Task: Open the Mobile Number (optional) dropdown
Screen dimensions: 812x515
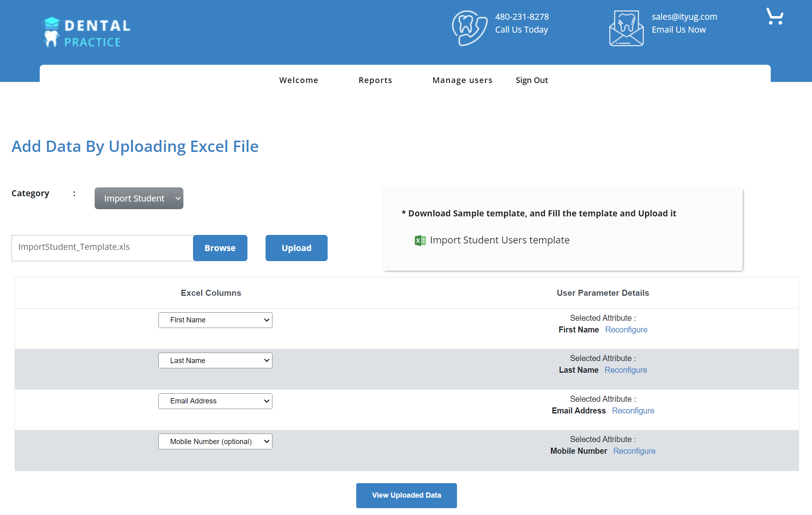Action: pos(215,442)
